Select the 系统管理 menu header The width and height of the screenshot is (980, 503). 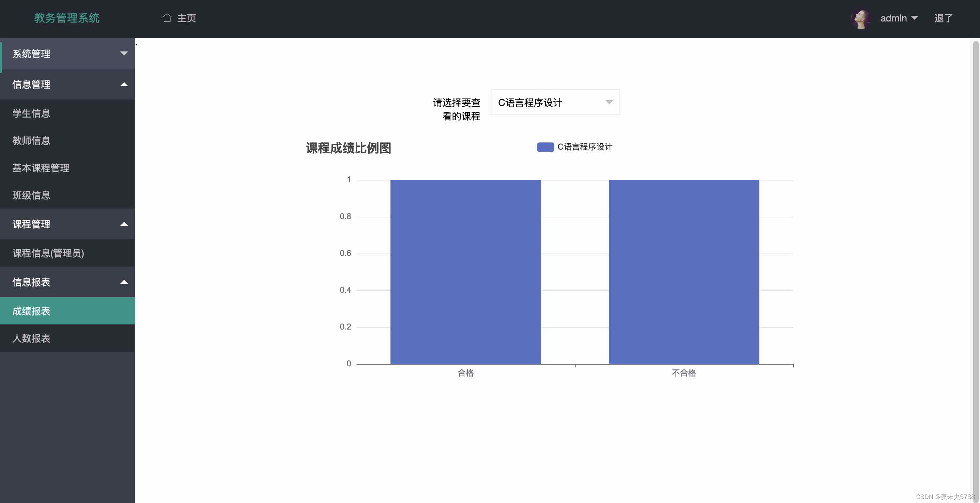click(x=68, y=54)
